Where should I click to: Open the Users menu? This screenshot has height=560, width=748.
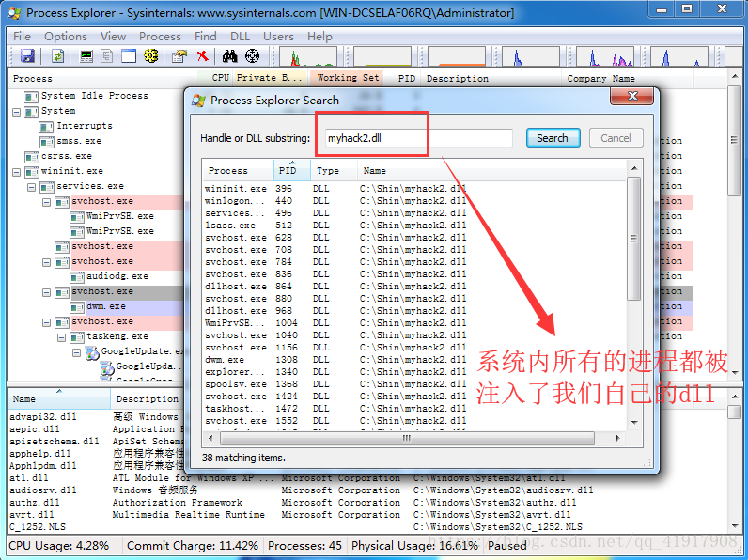pyautogui.click(x=278, y=37)
